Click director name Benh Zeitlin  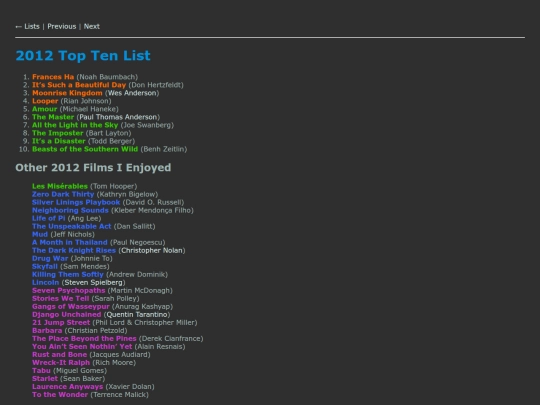point(164,149)
